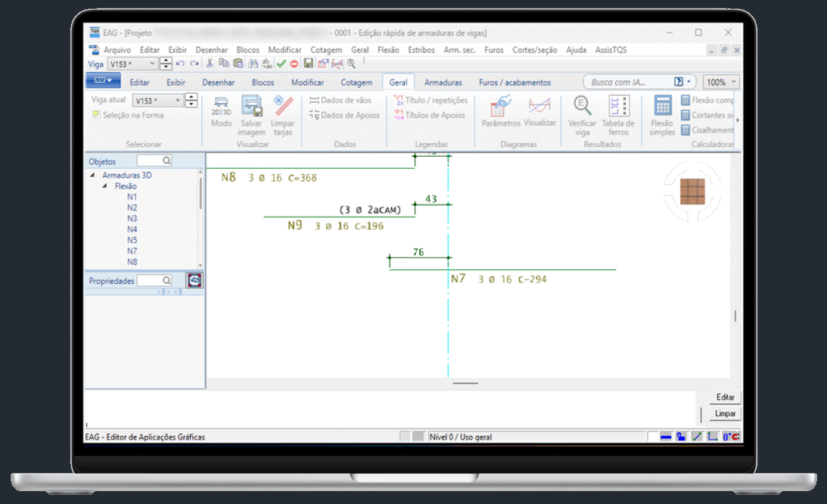Click the Editar button near command line
827x504 pixels.
pyautogui.click(x=725, y=397)
